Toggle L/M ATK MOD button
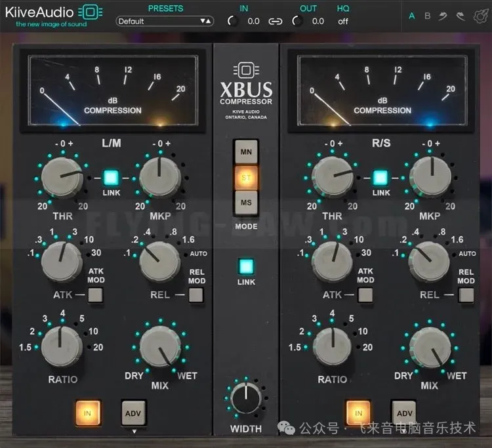Screen dimensions: 492x448 pyautogui.click(x=95, y=295)
